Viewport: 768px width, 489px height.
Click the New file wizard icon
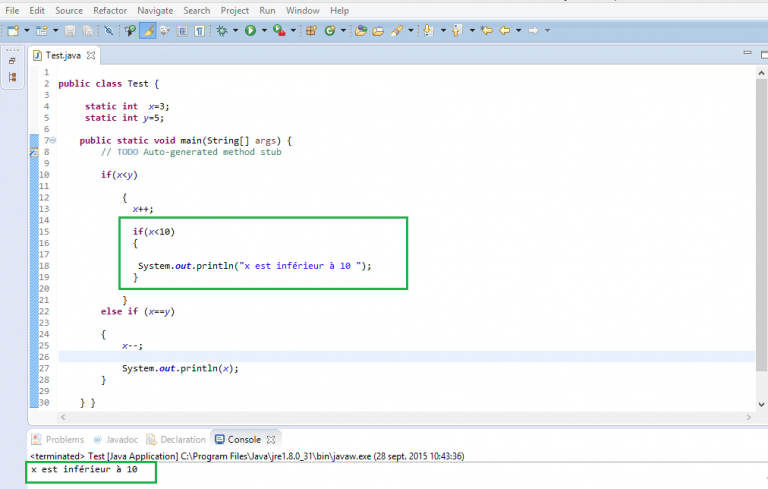12,31
